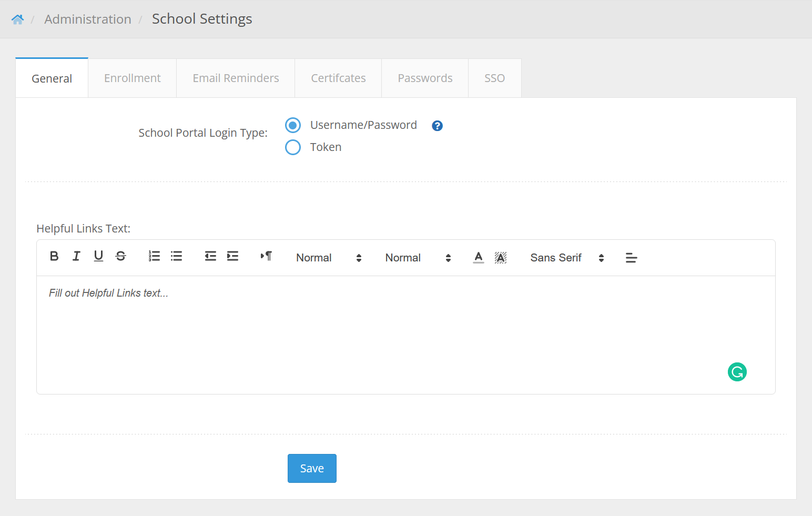Toggle bold formatting in the editor

tap(54, 256)
